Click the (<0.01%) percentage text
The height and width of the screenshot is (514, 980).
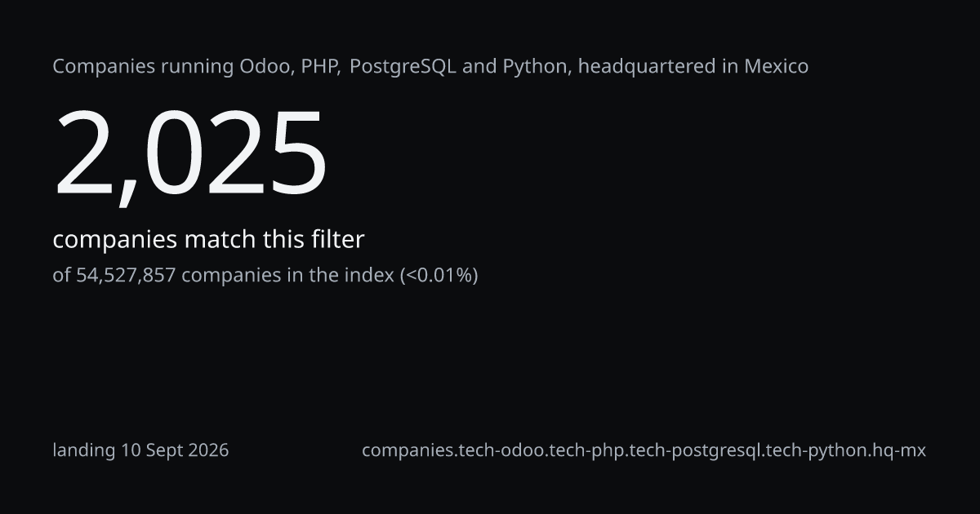(x=439, y=276)
